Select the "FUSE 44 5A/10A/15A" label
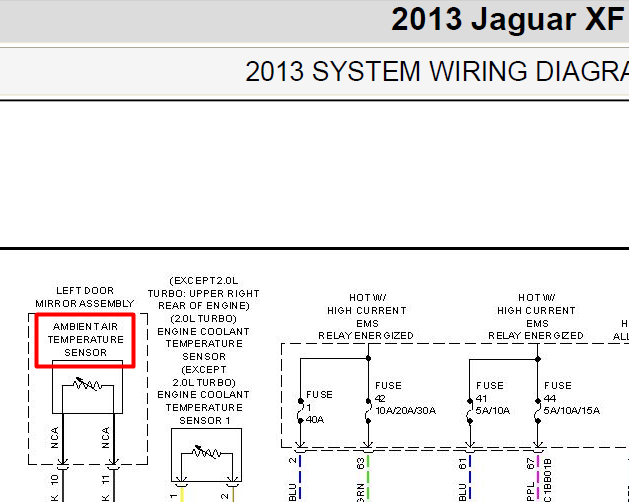 point(572,398)
